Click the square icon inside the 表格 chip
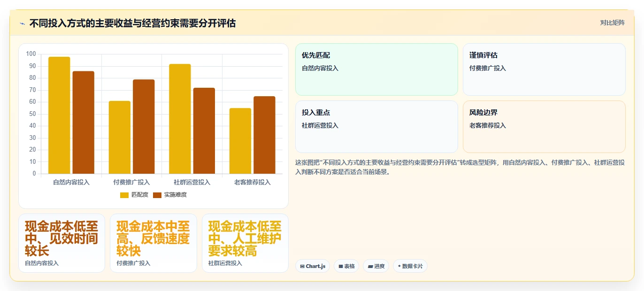 click(341, 267)
